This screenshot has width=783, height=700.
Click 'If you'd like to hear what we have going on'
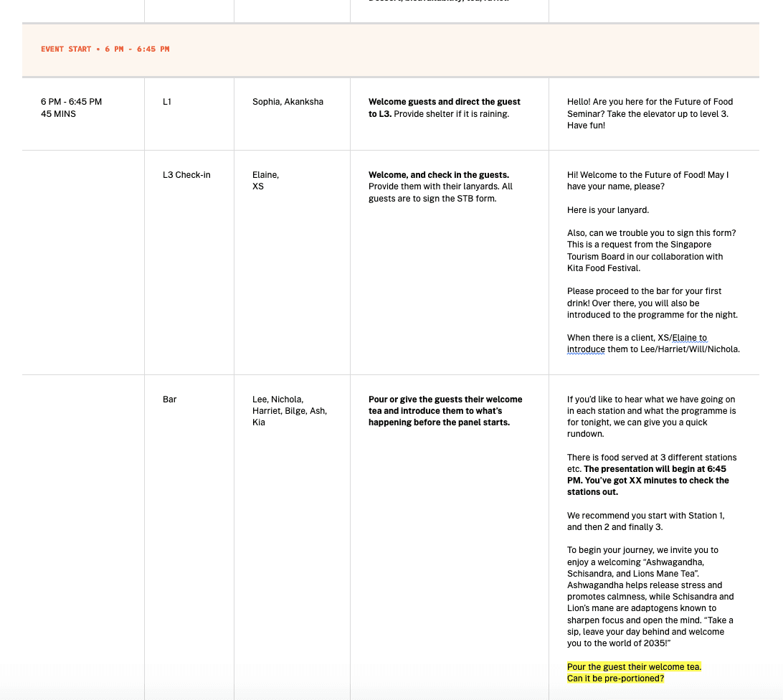coord(650,399)
